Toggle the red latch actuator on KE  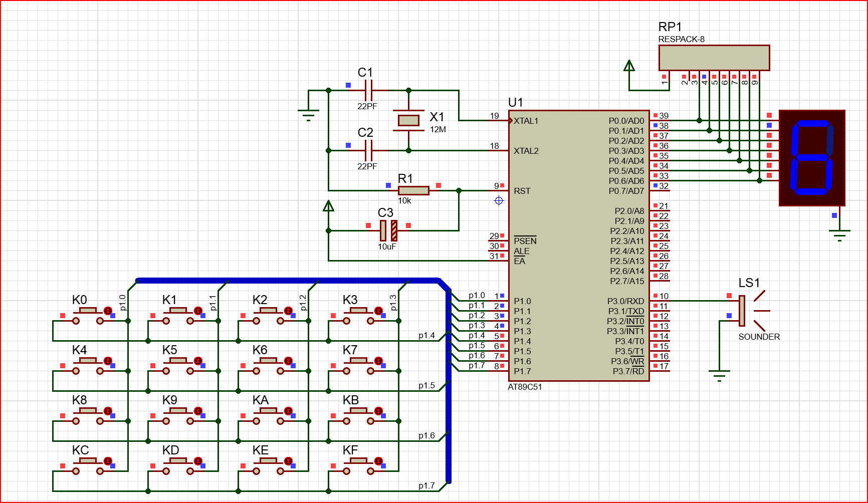tap(288, 461)
